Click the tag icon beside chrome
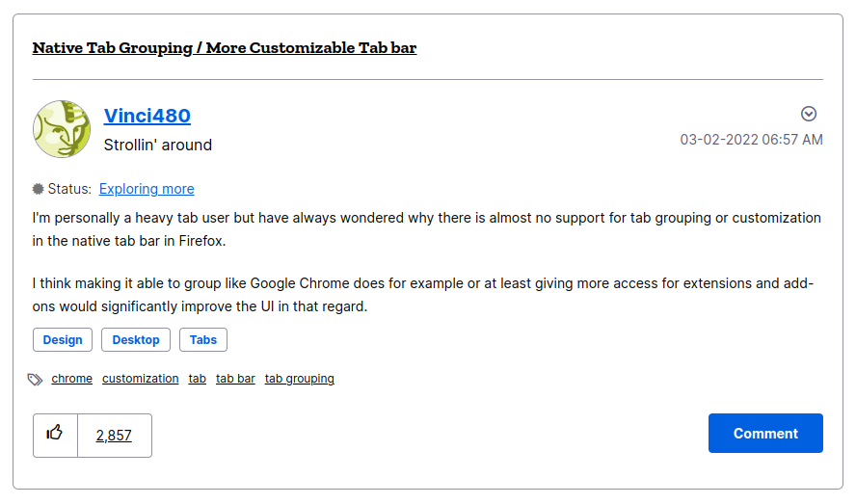The image size is (856, 504). 36,379
